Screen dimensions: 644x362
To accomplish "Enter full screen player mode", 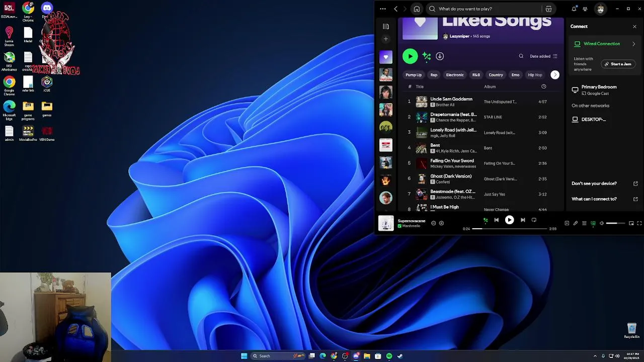I will tap(639, 223).
